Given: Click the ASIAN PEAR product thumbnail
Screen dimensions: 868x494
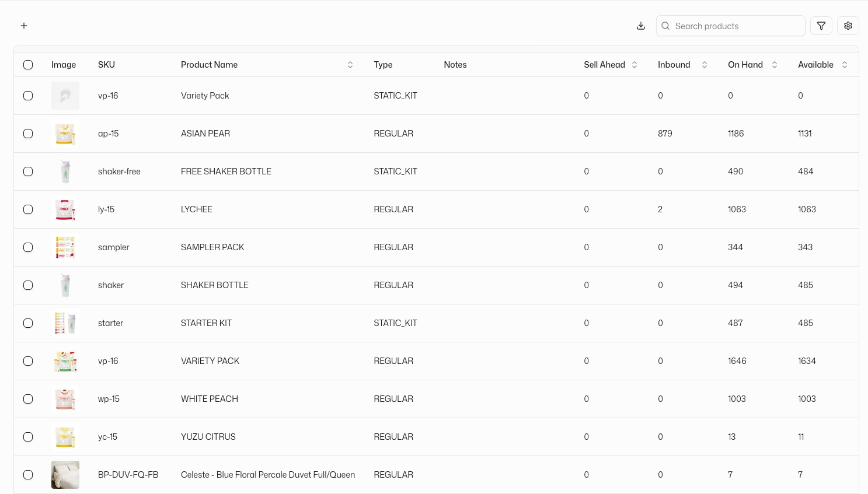Looking at the screenshot, I should coord(65,134).
